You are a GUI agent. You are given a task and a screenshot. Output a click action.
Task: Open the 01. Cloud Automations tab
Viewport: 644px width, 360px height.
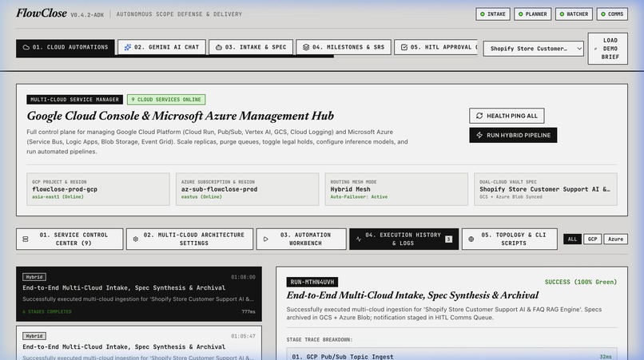click(x=66, y=48)
